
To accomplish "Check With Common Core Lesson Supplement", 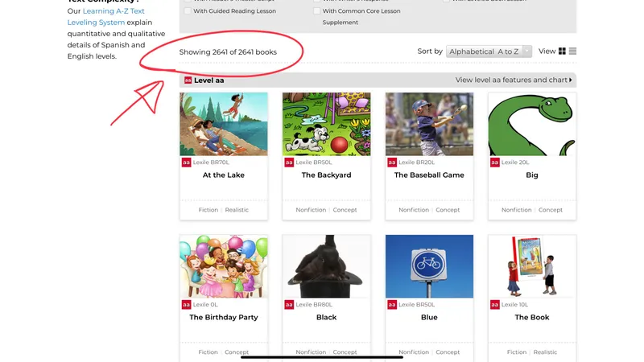I will point(316,10).
